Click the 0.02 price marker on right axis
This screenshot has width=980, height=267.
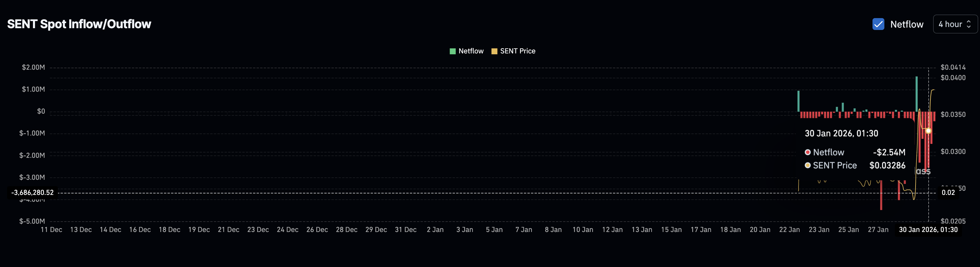pos(949,193)
